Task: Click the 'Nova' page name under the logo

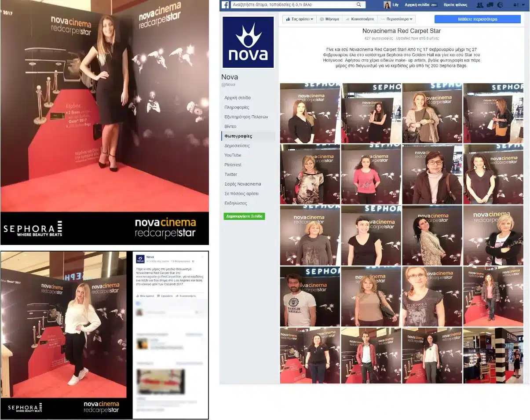Action: coord(230,77)
